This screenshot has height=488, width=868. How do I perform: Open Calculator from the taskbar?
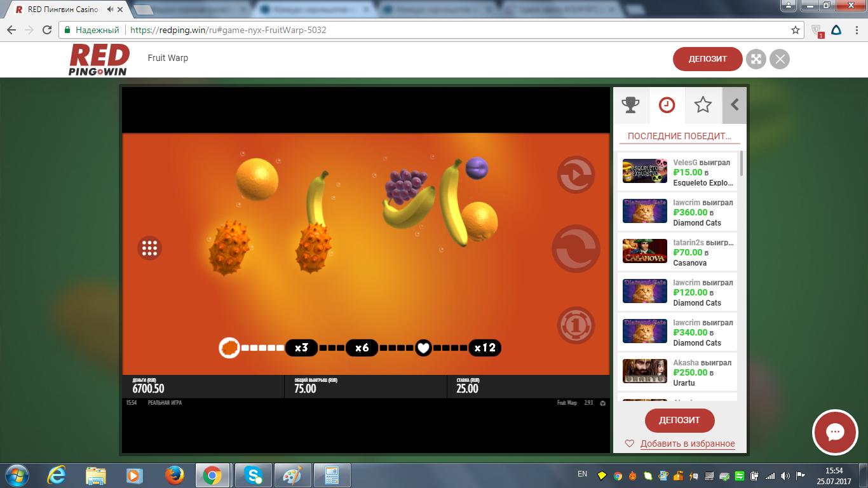332,475
